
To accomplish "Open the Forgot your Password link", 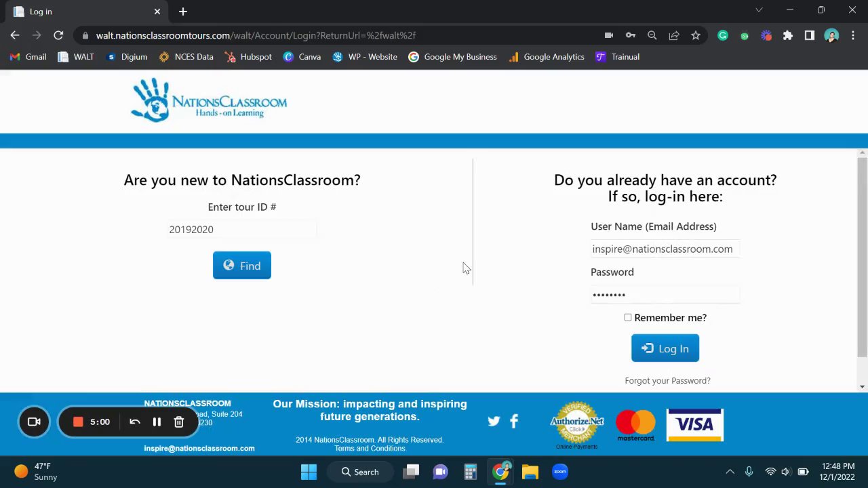I will pos(667,381).
